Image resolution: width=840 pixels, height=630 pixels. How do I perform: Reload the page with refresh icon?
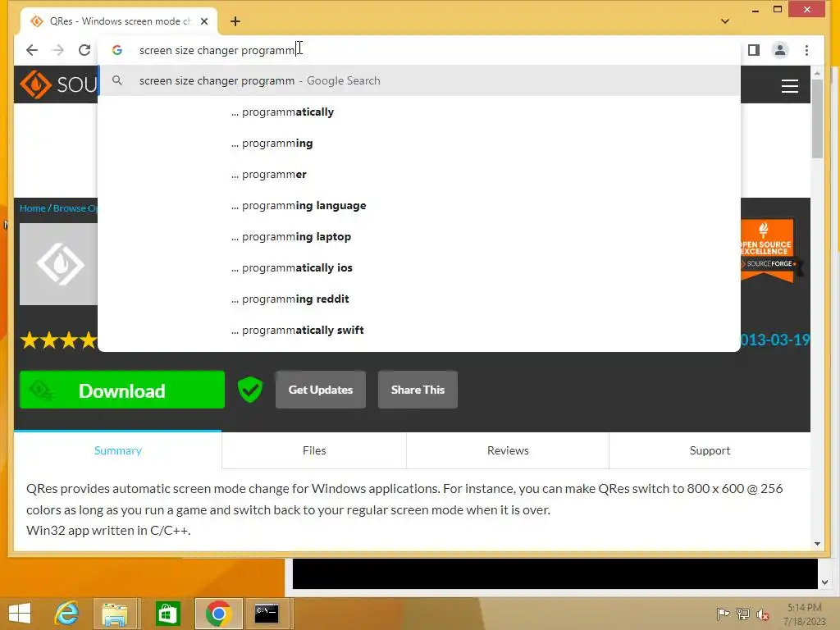(84, 50)
